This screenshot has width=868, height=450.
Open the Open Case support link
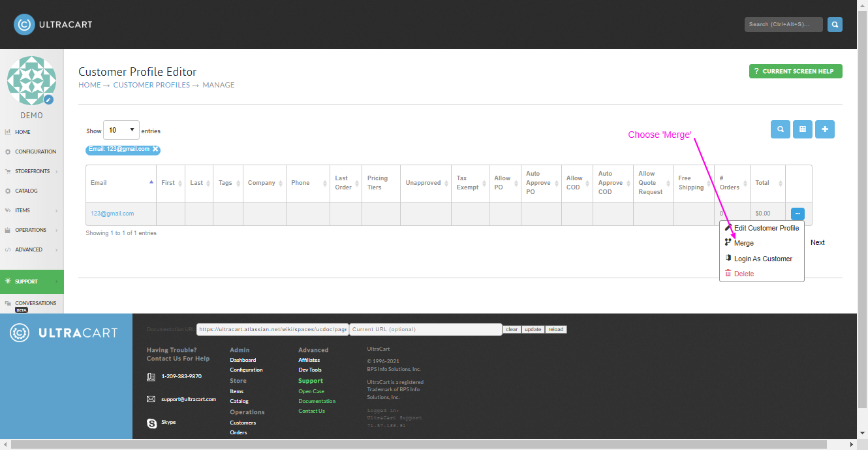(311, 391)
